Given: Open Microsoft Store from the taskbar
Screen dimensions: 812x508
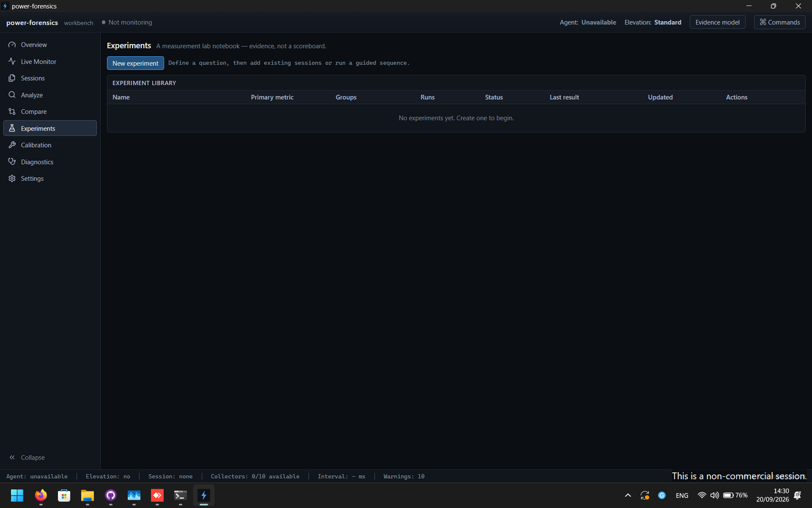Looking at the screenshot, I should (64, 496).
